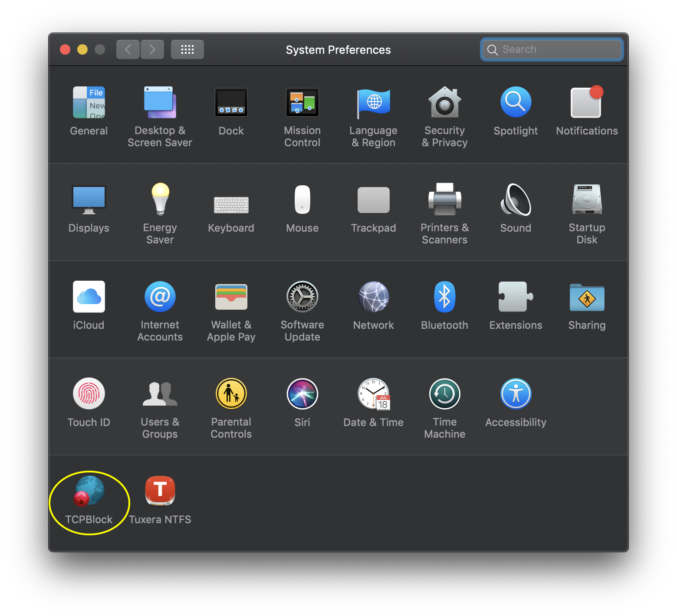Open Energy Saver settings
This screenshot has width=677, height=616.
pos(160,200)
